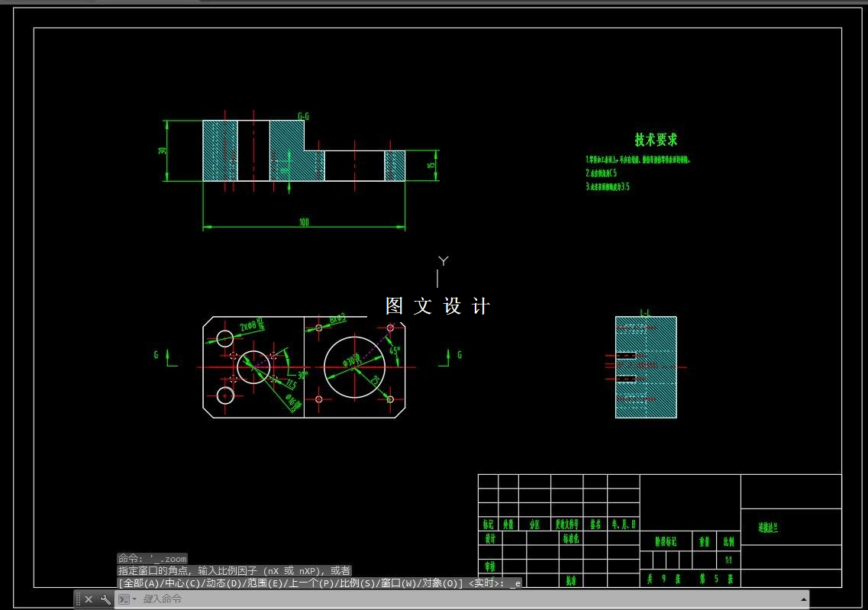
Task: Select the 2XΦ8 hole callout text
Action: click(x=252, y=325)
